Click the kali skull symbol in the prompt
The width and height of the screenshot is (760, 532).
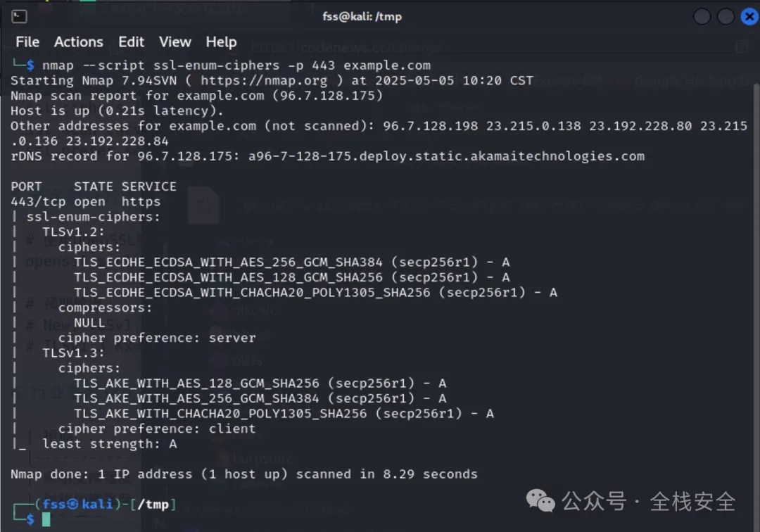pos(72,505)
